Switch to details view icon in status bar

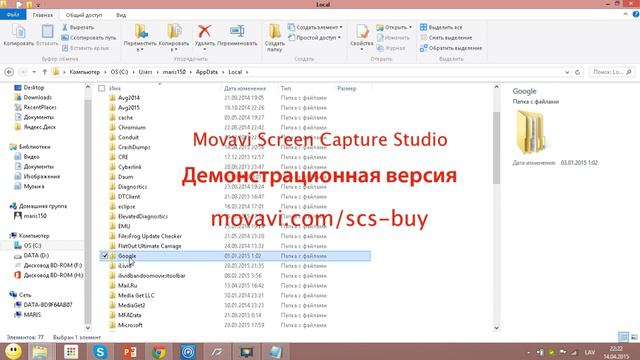click(623, 337)
